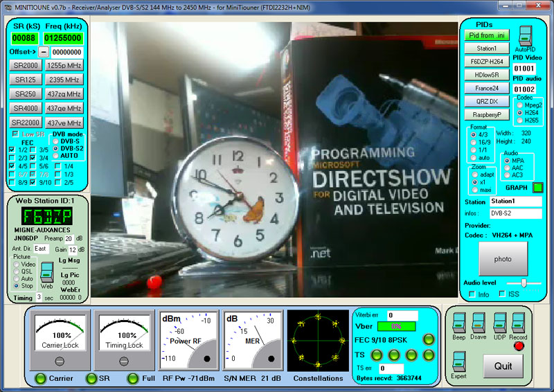This screenshot has height=392, width=554.
Task: Click the received video picture
Action: 274,159
